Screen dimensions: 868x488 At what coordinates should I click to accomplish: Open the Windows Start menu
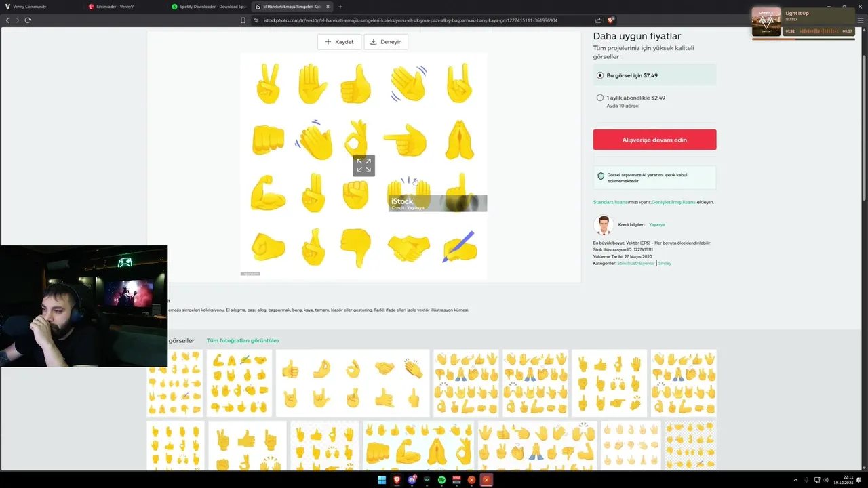382,480
